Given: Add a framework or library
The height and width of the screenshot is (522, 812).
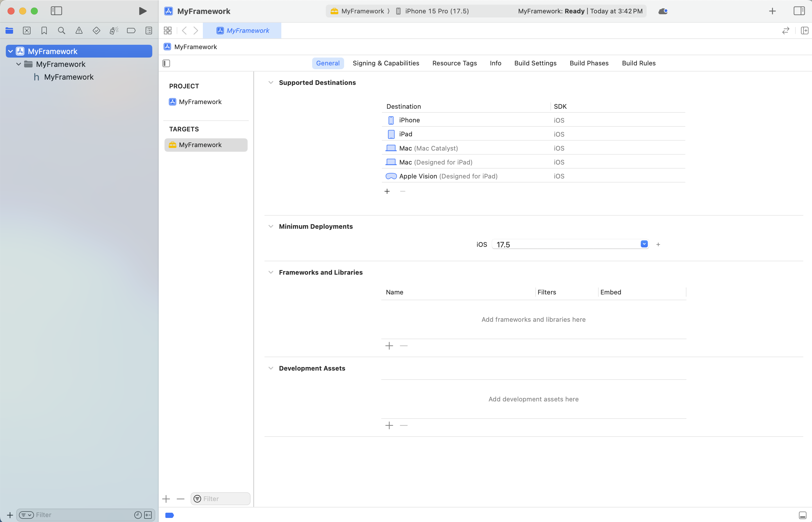Looking at the screenshot, I should tap(389, 346).
